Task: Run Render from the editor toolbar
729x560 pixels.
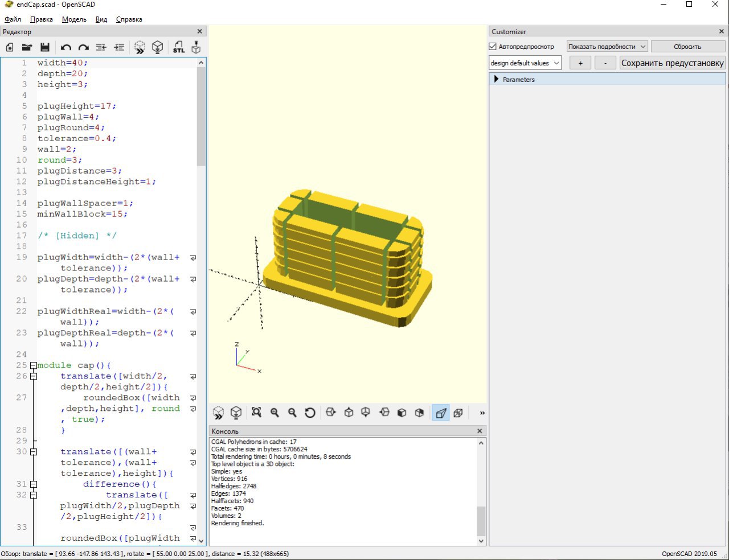Action: click(x=158, y=48)
